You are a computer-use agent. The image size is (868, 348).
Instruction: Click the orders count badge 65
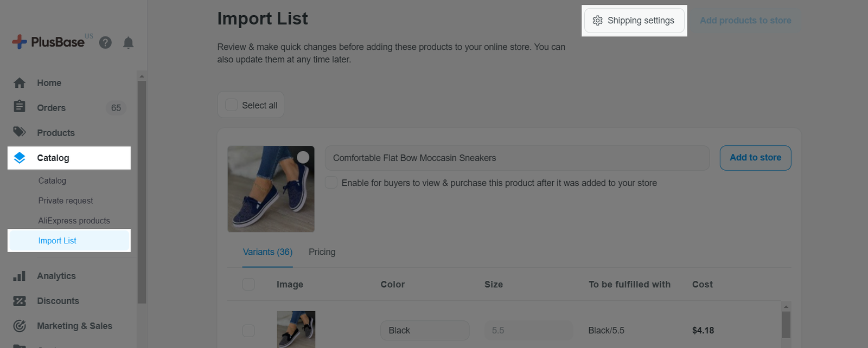116,108
